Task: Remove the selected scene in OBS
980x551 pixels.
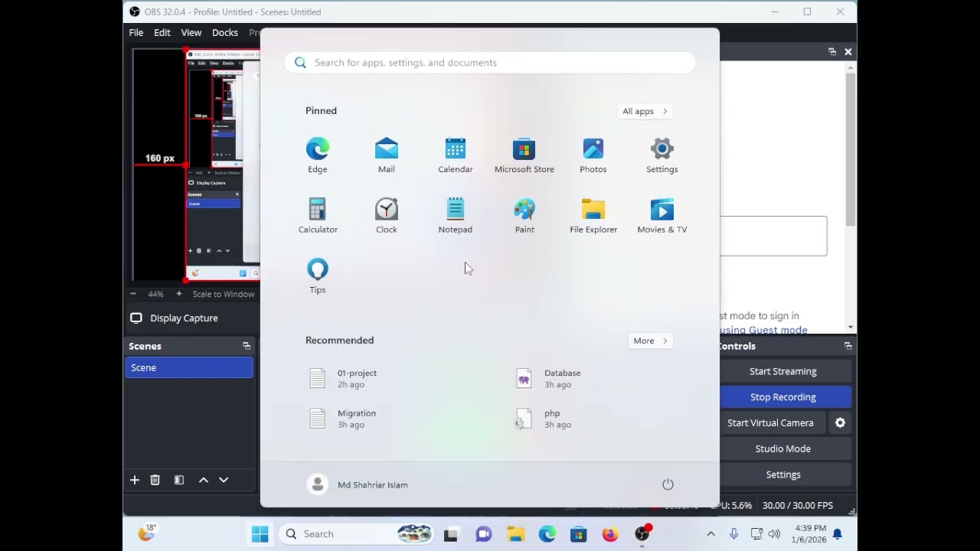Action: (x=155, y=480)
